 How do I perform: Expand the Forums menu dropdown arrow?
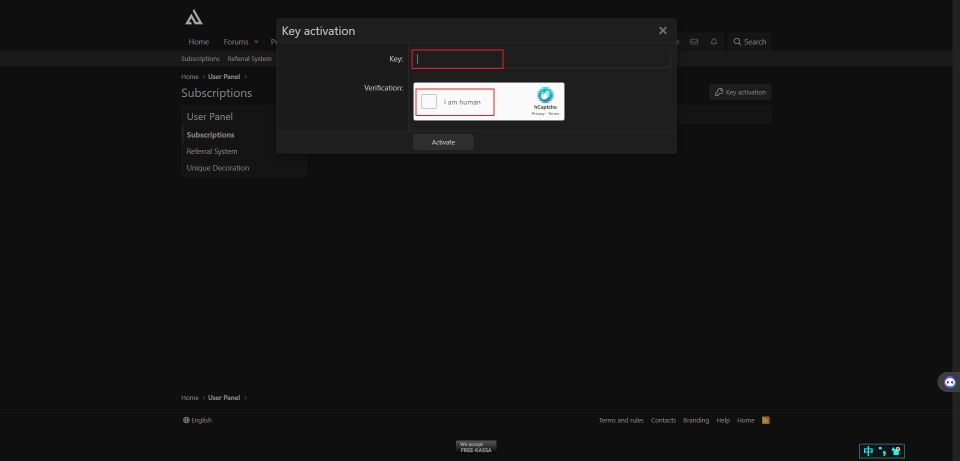[256, 42]
